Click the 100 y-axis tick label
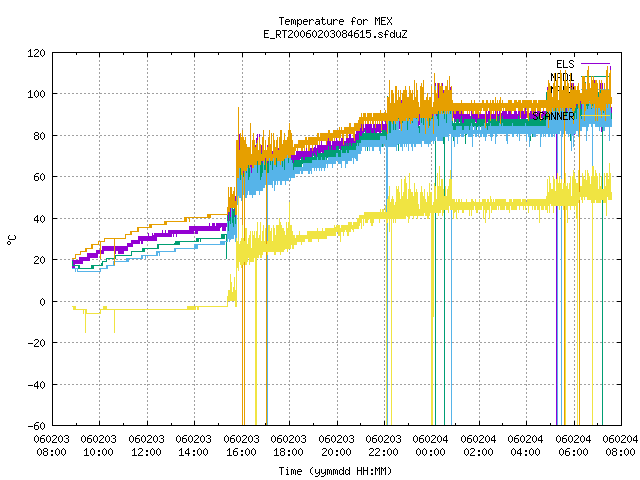Screen dimensions: 640x480 [36, 94]
